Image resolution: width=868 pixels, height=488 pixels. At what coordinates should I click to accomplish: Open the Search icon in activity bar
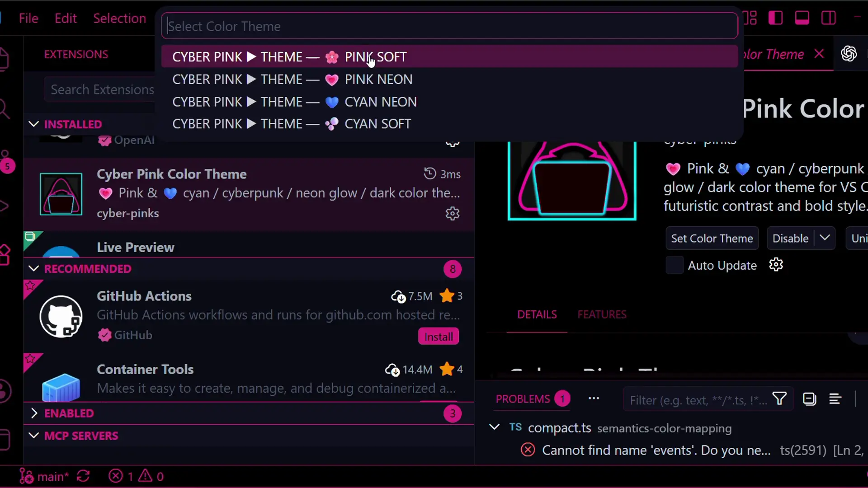tap(4, 108)
